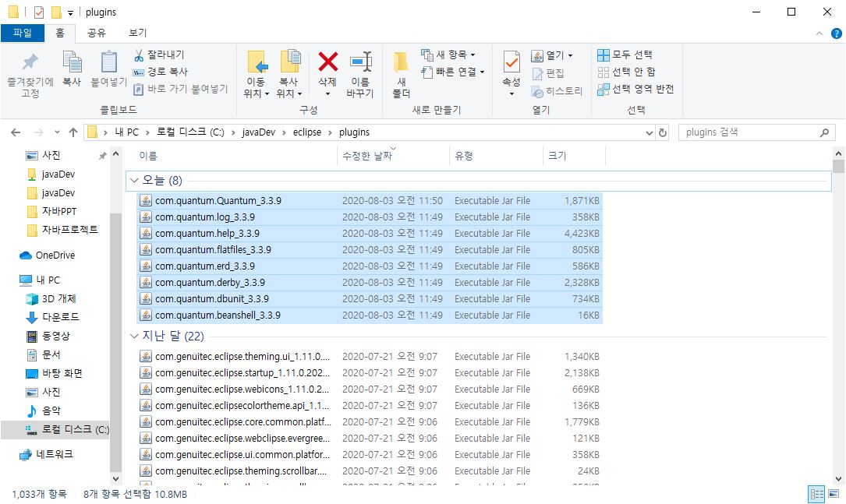This screenshot has width=846, height=504.
Task: Create a 새 폴더 new folder
Action: tap(401, 75)
